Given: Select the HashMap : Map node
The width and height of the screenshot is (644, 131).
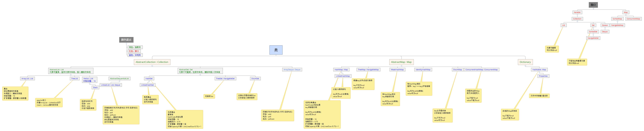Looking at the screenshot, I should [341, 70].
